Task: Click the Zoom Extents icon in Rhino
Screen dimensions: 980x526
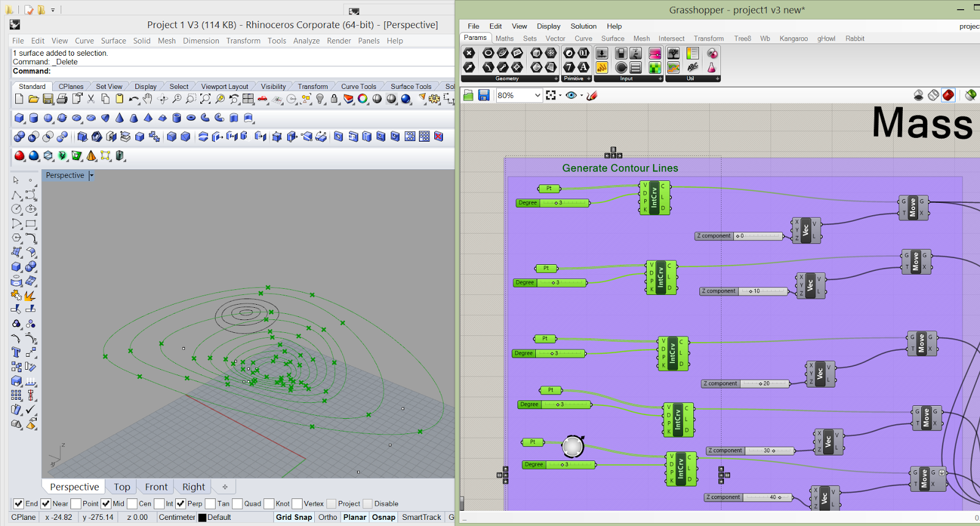Action: 205,99
